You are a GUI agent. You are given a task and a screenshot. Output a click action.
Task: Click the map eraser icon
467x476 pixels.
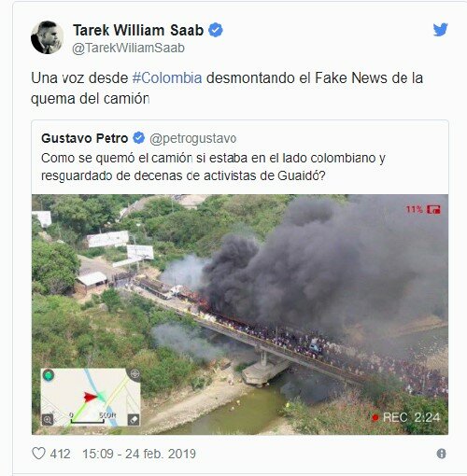pos(134,420)
